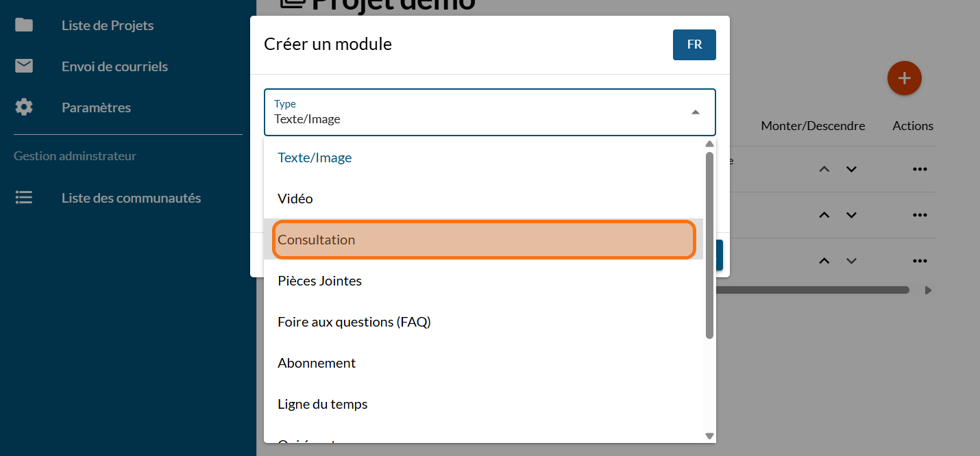Switch language with the FR button
This screenshot has width=980, height=456.
694,45
